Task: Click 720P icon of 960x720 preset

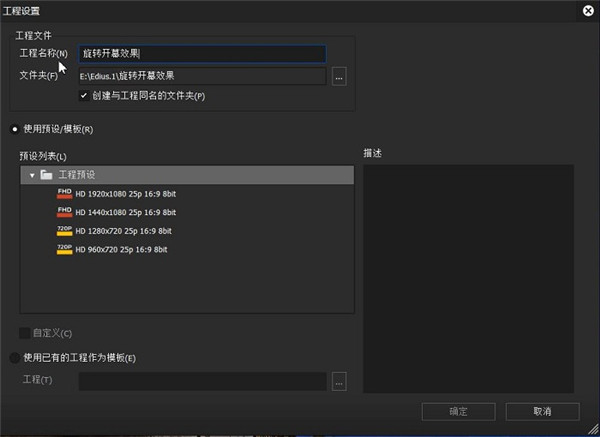Action: pyautogui.click(x=64, y=249)
